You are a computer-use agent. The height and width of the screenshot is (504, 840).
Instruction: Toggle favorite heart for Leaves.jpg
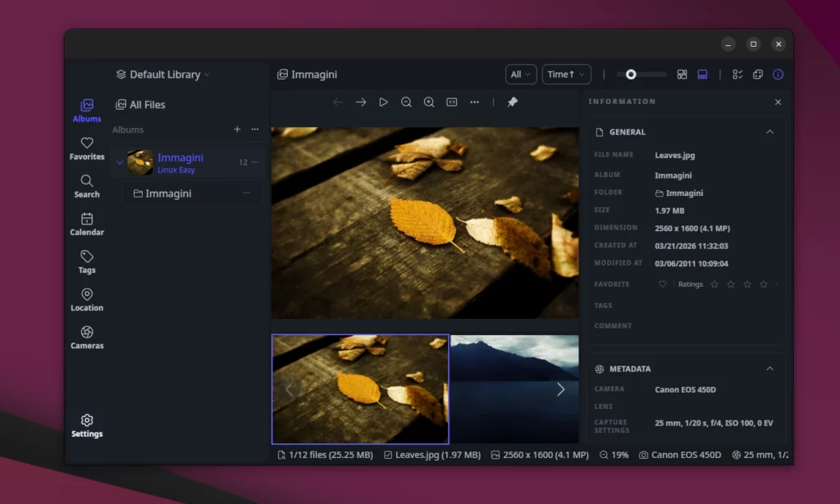click(662, 284)
